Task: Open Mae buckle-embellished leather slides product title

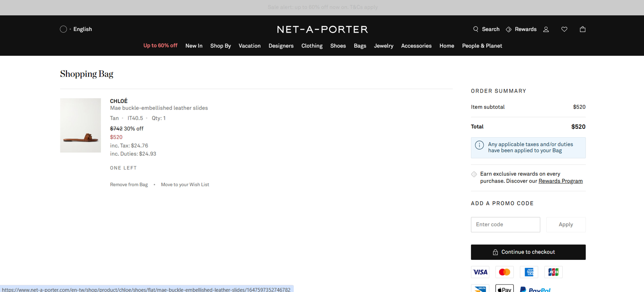Action: click(159, 108)
